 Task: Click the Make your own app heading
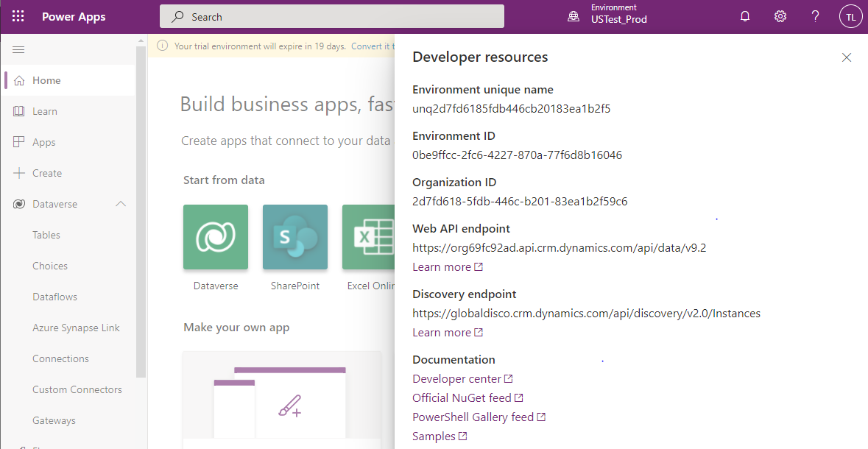236,328
